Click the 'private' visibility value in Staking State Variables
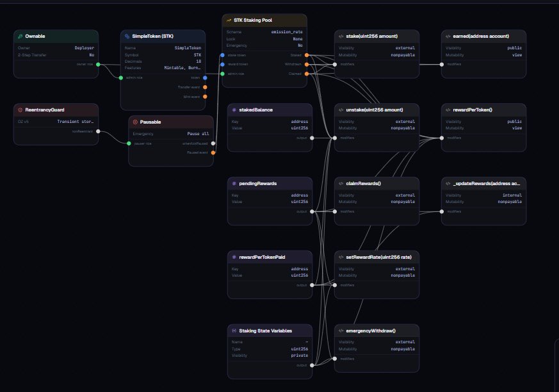Image resolution: width=559 pixels, height=392 pixels. 300,355
